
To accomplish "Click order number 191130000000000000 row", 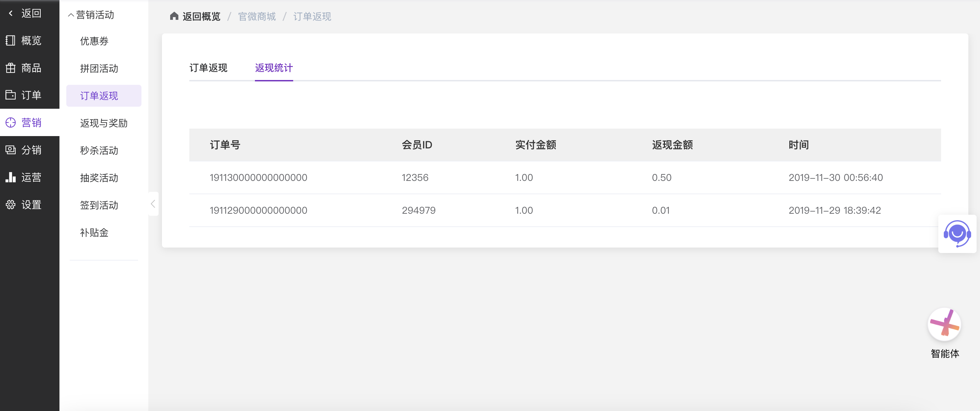I will [x=258, y=177].
